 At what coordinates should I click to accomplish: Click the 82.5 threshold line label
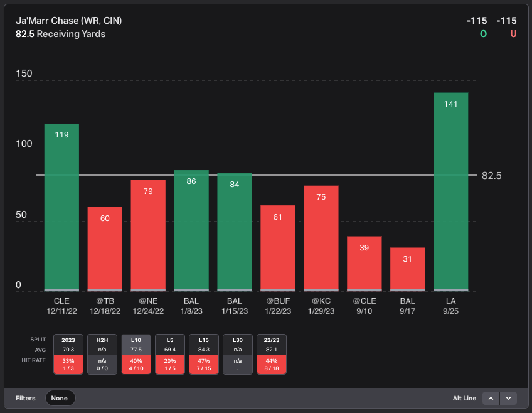coord(491,176)
